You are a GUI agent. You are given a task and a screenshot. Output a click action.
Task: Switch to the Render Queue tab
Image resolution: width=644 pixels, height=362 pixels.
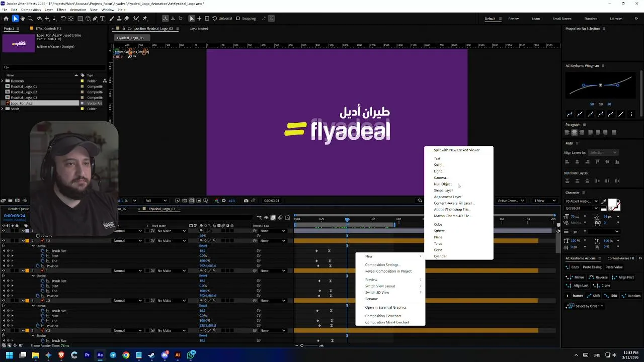point(18,209)
